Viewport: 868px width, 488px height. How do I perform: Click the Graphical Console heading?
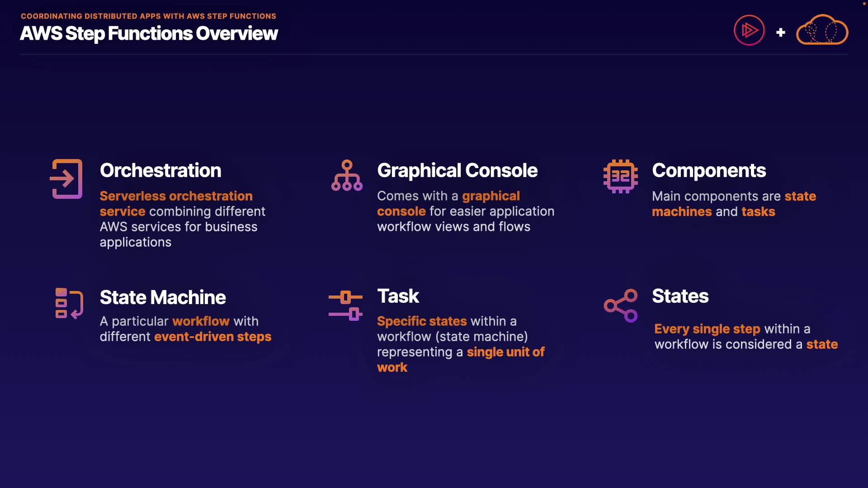[x=457, y=170]
